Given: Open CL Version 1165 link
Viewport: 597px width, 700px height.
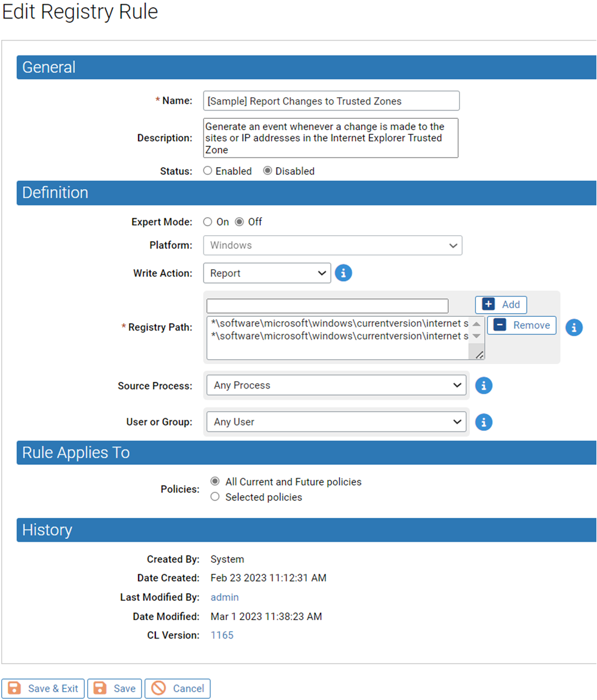Looking at the screenshot, I should (221, 635).
